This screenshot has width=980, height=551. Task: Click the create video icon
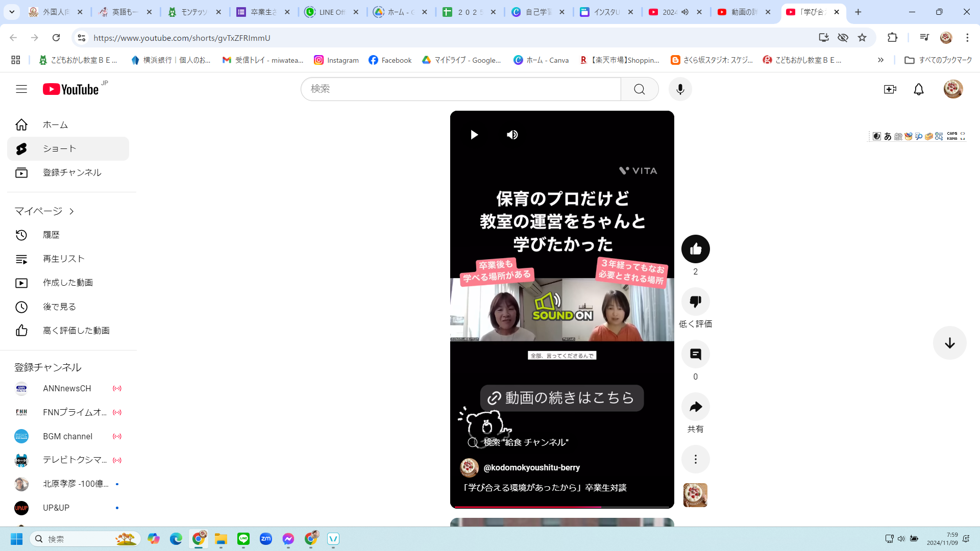(x=890, y=89)
